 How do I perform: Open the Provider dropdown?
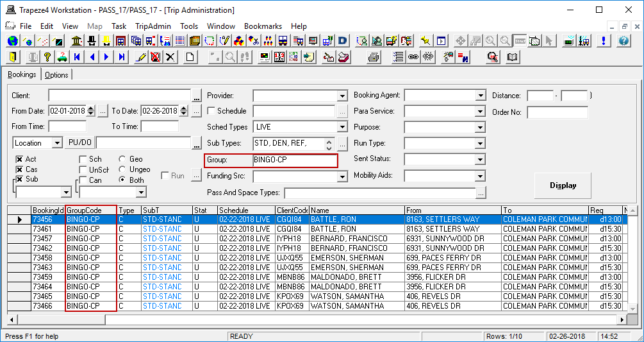(x=343, y=96)
